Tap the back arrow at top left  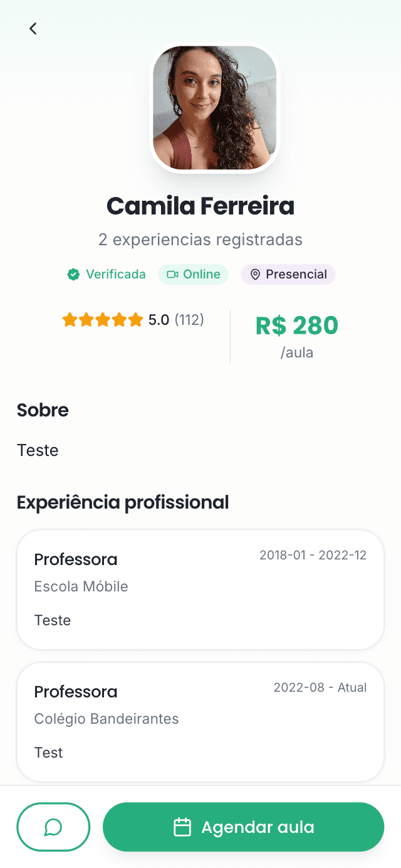[33, 28]
